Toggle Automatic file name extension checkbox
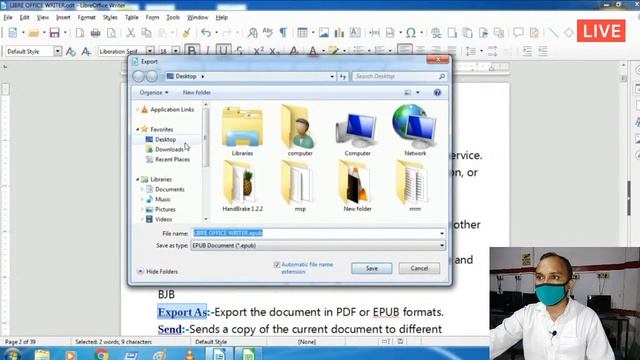 [x=276, y=265]
